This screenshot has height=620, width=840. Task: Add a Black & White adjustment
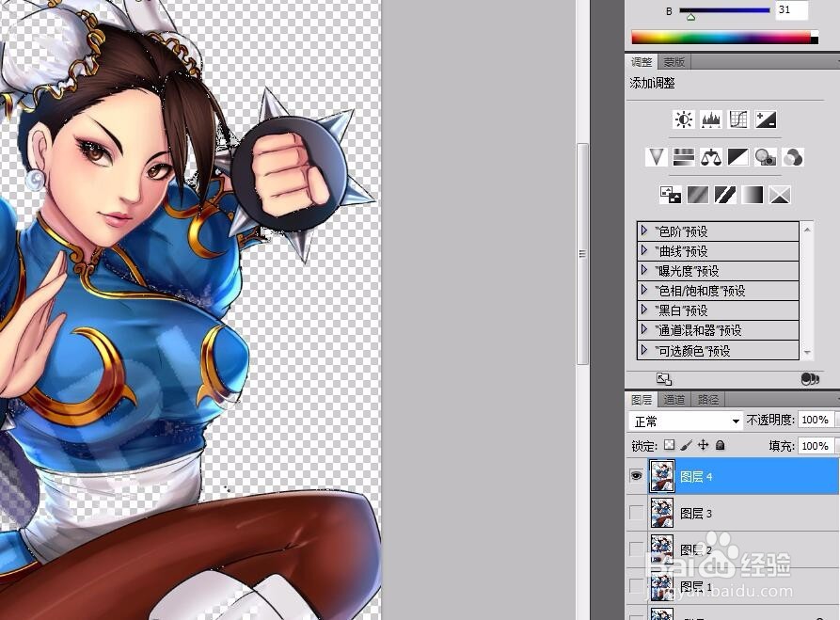coord(738,157)
